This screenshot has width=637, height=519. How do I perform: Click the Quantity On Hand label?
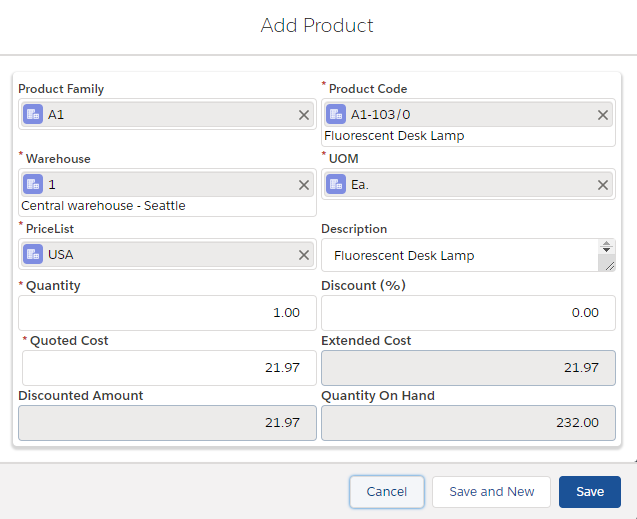tap(378, 396)
